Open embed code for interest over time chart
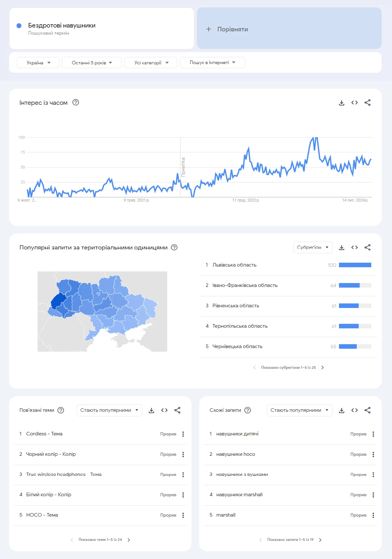The image size is (392, 559). 354,103
